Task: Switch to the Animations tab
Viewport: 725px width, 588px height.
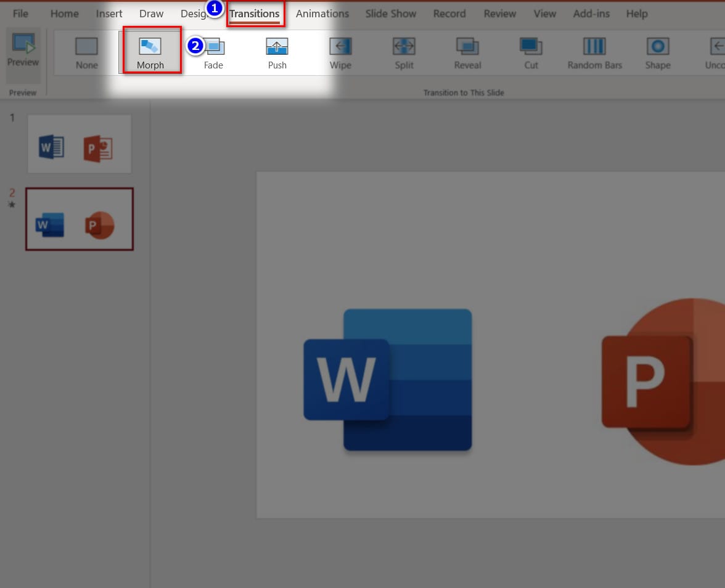Action: (322, 14)
